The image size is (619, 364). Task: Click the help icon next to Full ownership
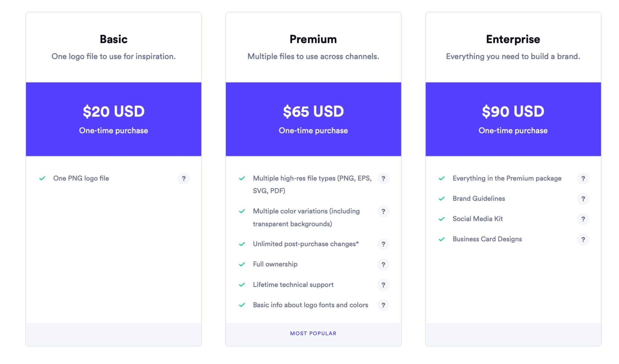click(384, 264)
